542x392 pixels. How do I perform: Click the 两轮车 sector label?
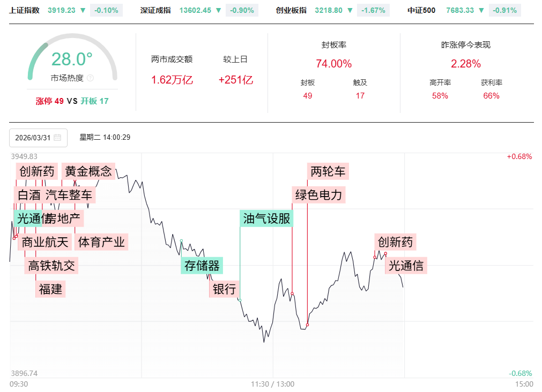click(328, 171)
